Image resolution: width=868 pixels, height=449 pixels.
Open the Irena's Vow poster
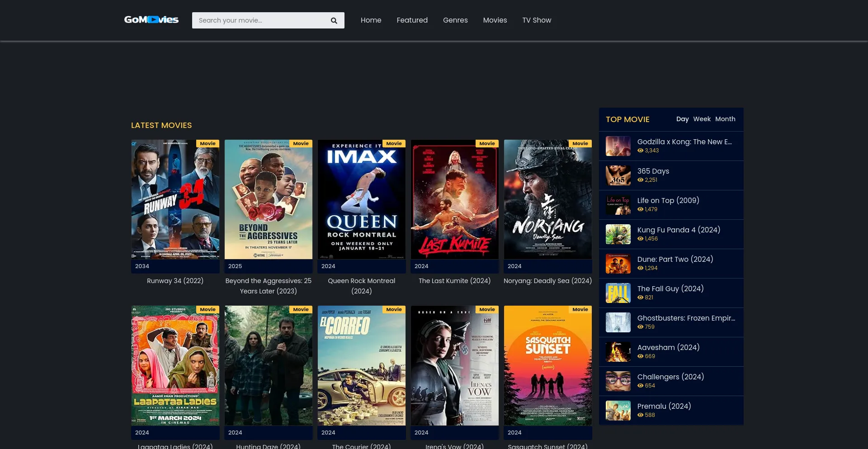tap(455, 365)
